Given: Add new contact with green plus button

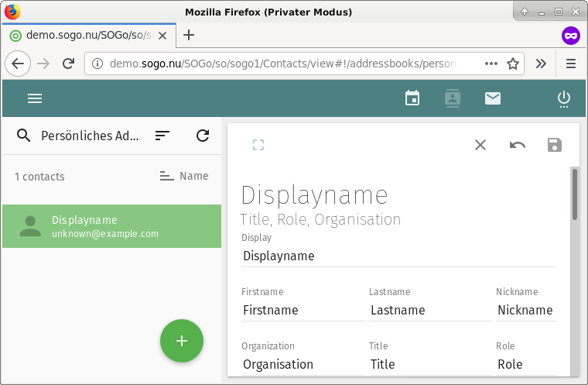Looking at the screenshot, I should (x=182, y=341).
